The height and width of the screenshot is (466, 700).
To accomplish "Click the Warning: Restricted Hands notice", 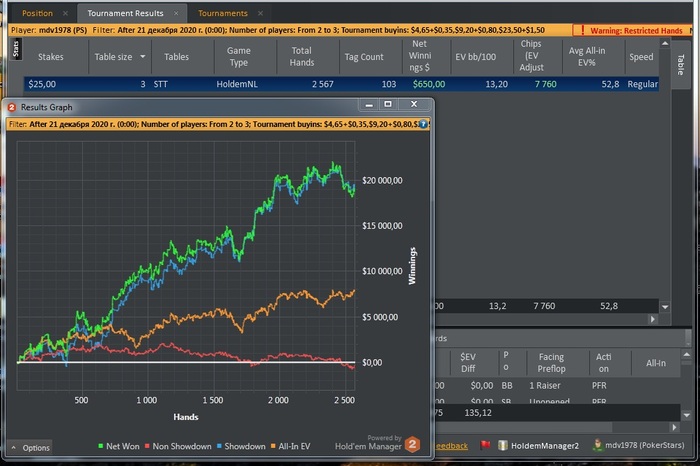I will (636, 30).
